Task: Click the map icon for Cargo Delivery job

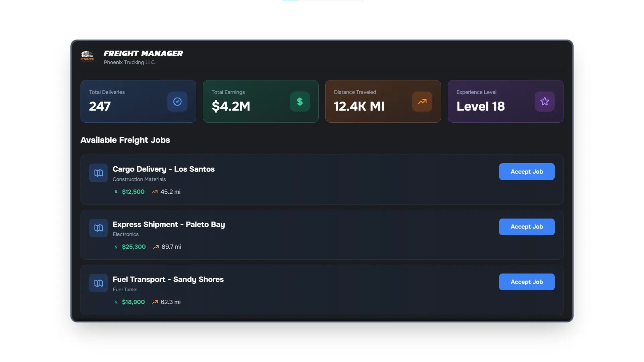Action: (x=98, y=173)
